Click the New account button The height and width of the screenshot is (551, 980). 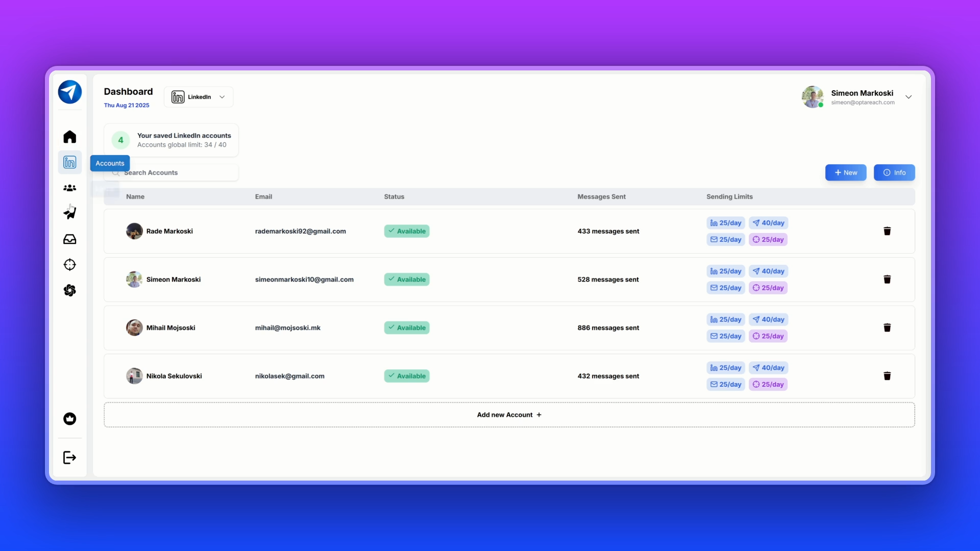(845, 172)
